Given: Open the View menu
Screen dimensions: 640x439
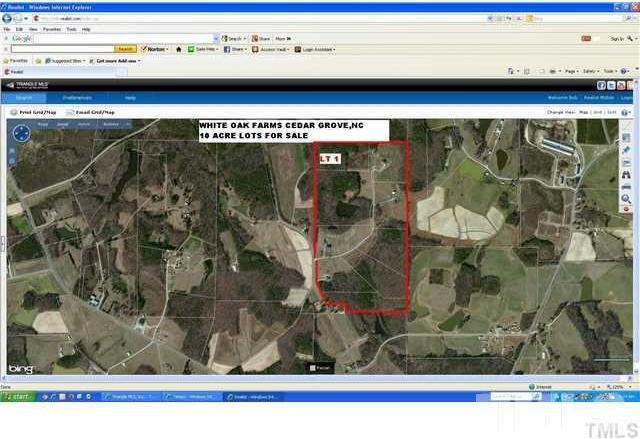Looking at the screenshot, I should pyautogui.click(x=33, y=29).
